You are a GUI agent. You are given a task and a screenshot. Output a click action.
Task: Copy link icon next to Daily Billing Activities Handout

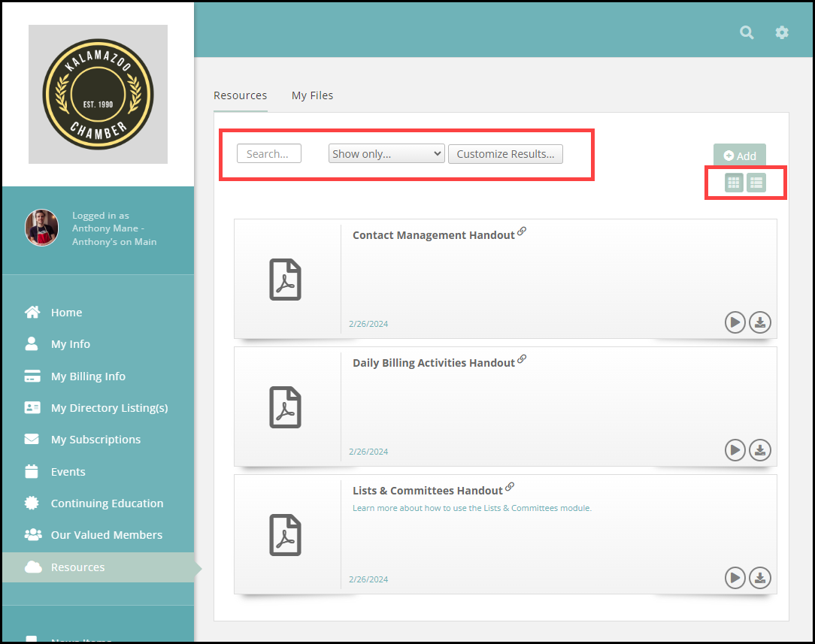(x=522, y=359)
